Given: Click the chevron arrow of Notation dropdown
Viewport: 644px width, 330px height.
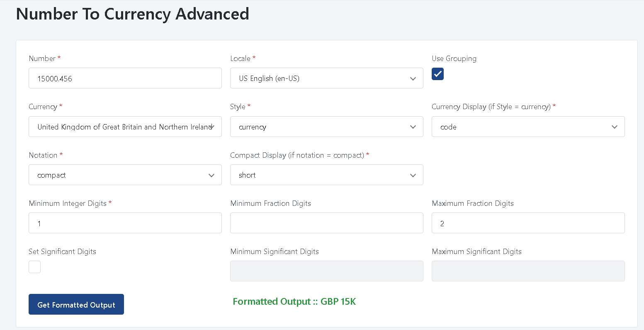Looking at the screenshot, I should pyautogui.click(x=211, y=176).
